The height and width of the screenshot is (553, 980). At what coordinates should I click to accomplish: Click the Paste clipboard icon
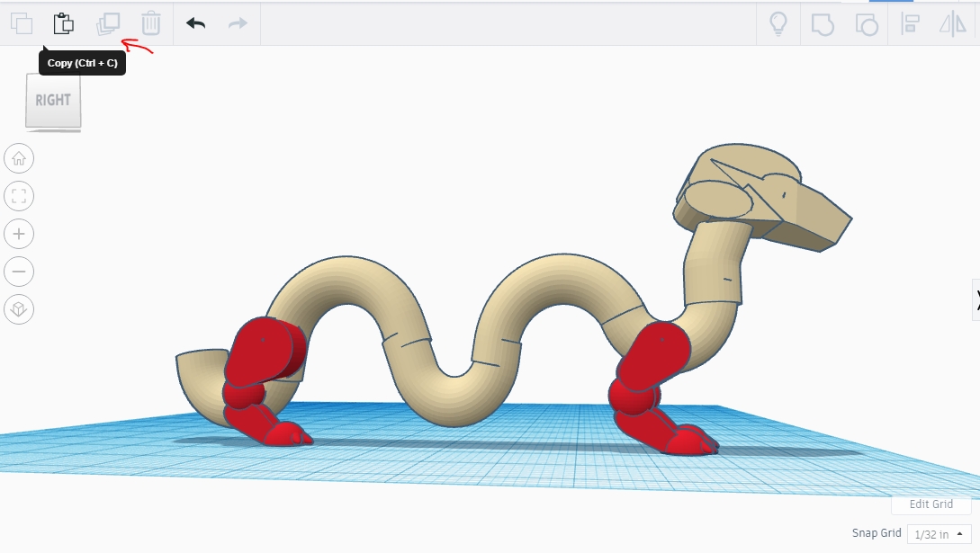pos(63,23)
